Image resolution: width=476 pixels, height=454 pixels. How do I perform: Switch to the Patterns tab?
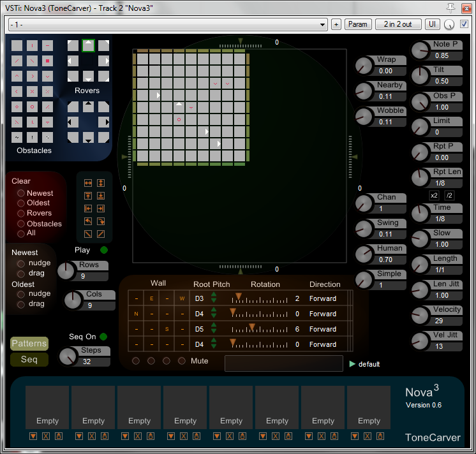29,344
